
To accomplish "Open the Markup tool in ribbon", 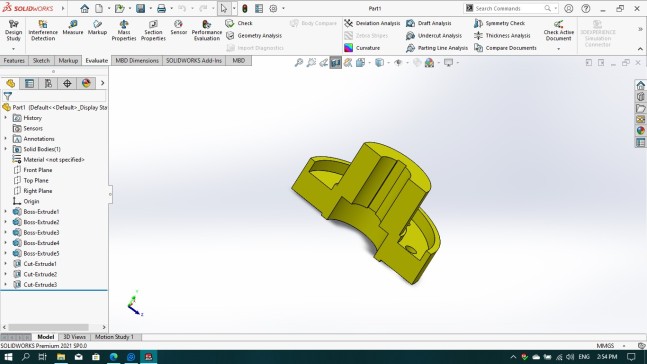I will 97,28.
